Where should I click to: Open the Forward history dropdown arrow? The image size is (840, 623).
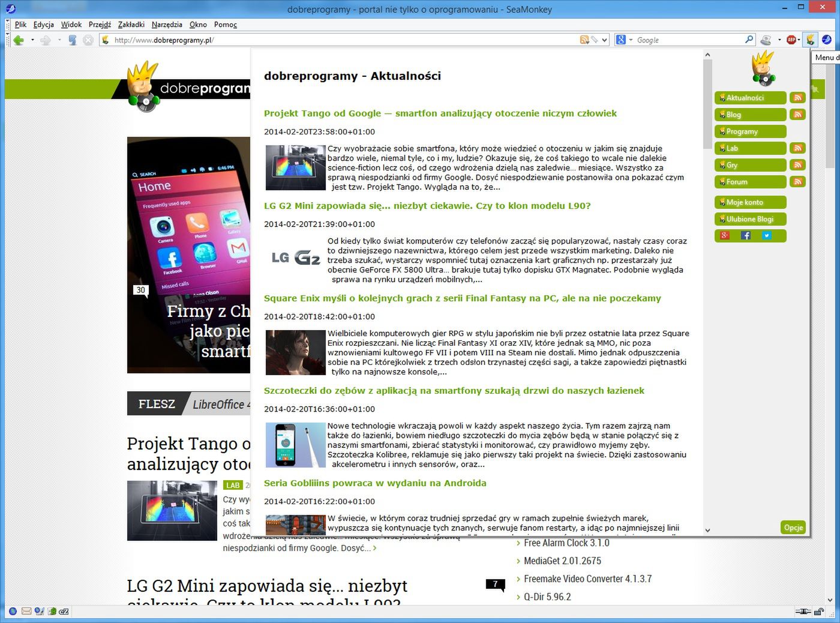click(x=59, y=40)
